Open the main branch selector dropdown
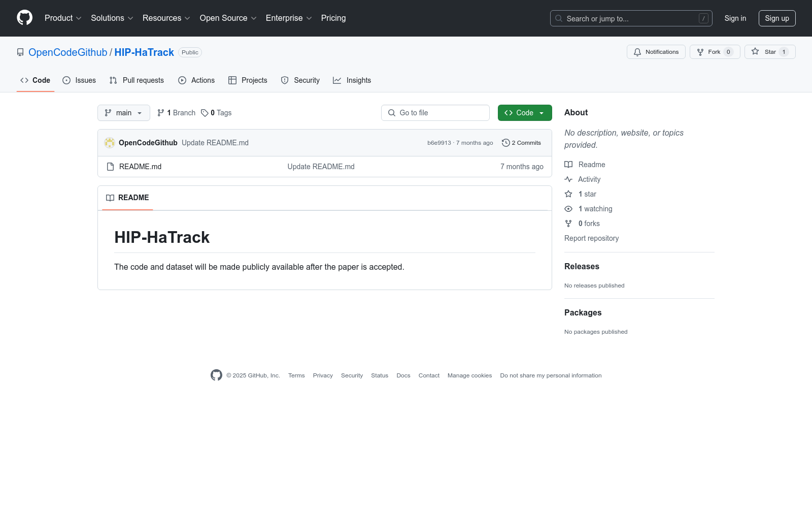The image size is (812, 508). click(124, 113)
